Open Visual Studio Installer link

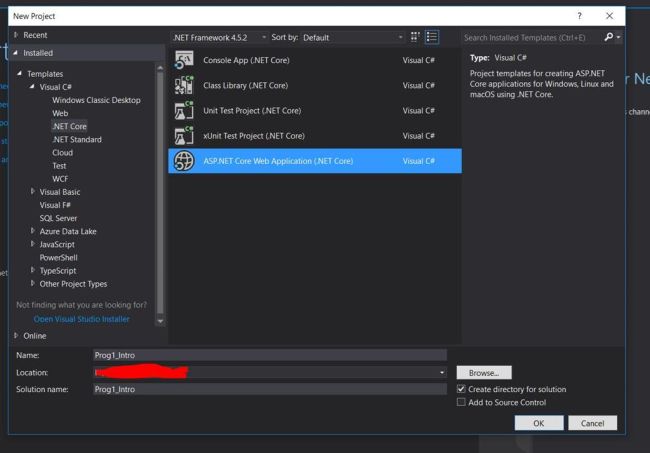pos(82,319)
